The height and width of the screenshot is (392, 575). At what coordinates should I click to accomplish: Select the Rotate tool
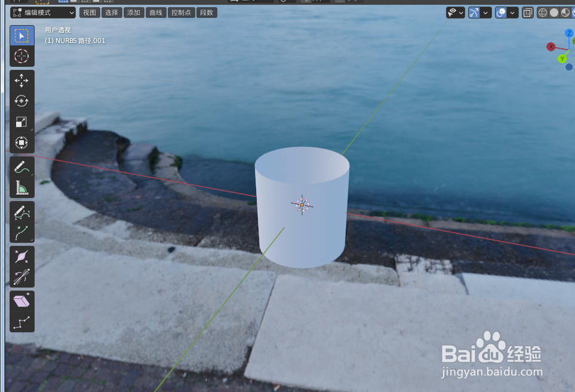[x=21, y=101]
